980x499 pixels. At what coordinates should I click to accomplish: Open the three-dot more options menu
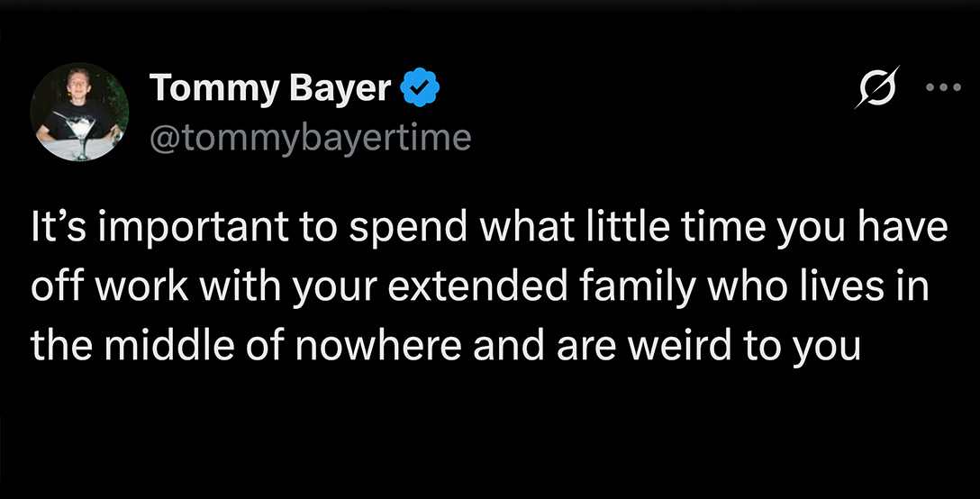[943, 87]
